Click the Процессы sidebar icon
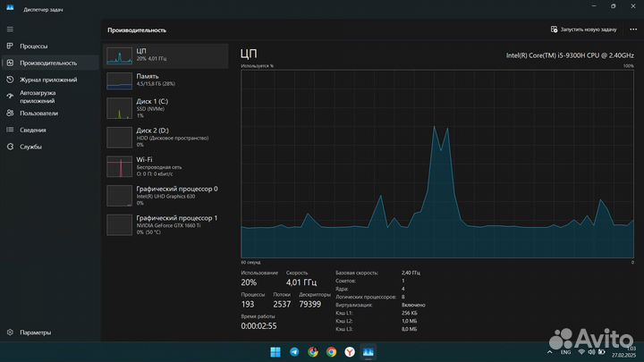Screen dimensions: 644x362 [10, 46]
